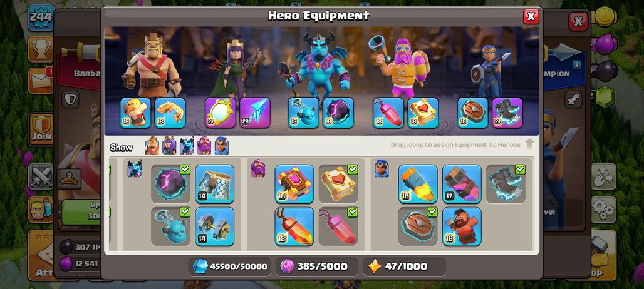Select the level 18 purple-gem tome equipment
The height and width of the screenshot is (289, 644).
294,184
